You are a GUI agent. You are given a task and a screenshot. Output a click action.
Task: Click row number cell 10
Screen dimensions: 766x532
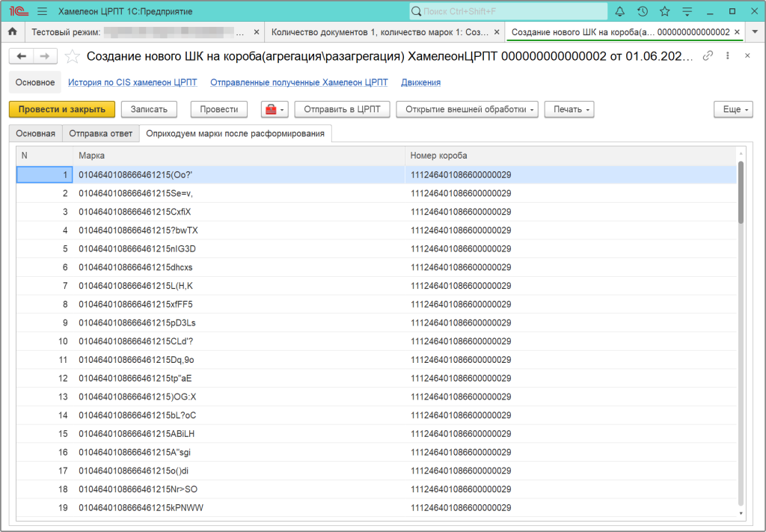tap(45, 341)
